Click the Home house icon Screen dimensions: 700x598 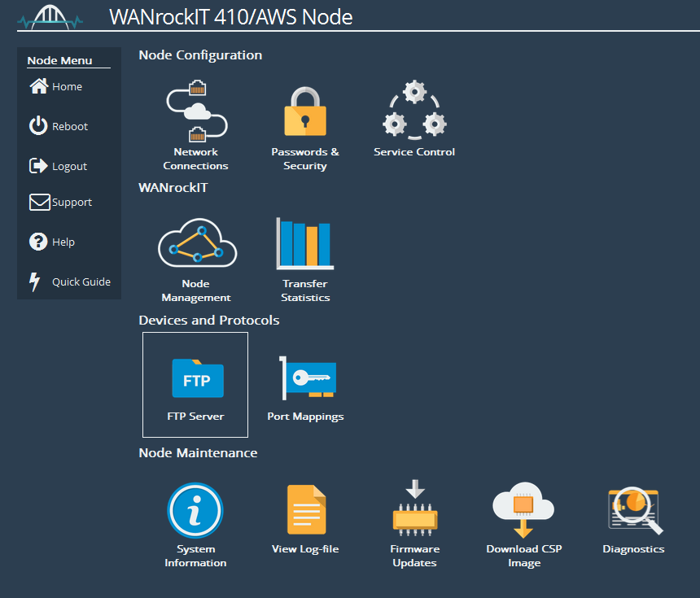click(x=39, y=86)
